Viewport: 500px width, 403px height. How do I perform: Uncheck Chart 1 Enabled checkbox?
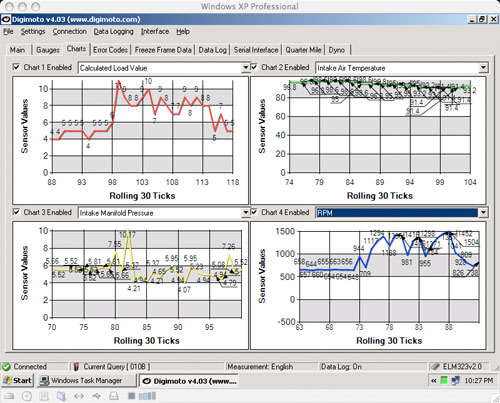16,67
